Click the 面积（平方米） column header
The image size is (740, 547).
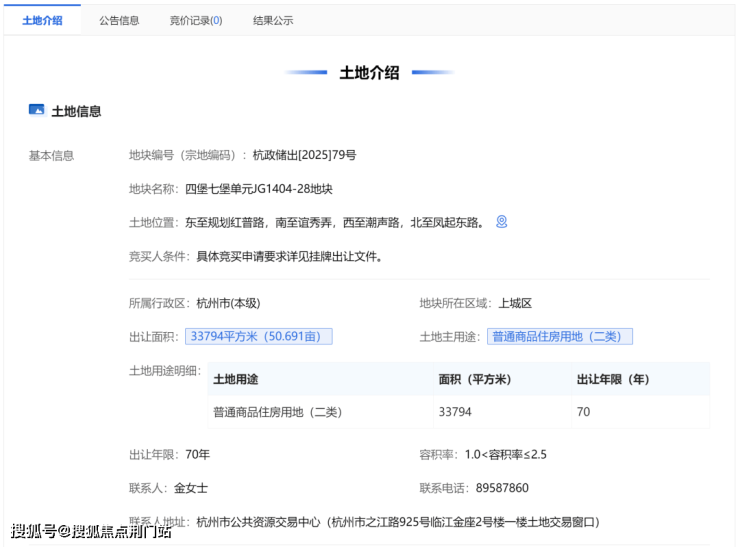475,379
